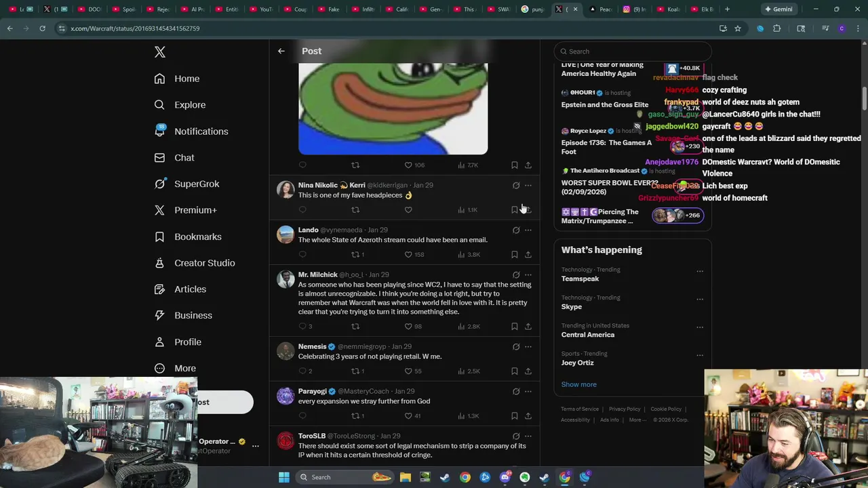Open Lando's profile name
Image resolution: width=868 pixels, height=488 pixels.
point(308,230)
